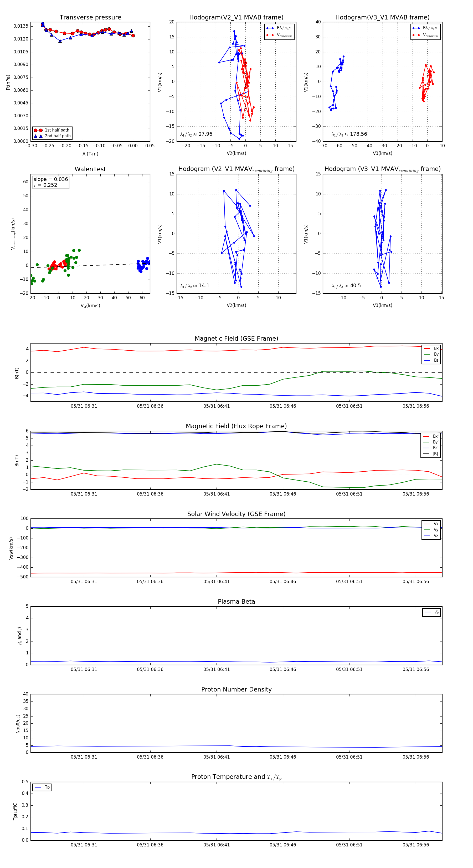The height and width of the screenshot is (868, 473).
Task: Click the 'Plasma Beta' title
Action: click(x=236, y=602)
